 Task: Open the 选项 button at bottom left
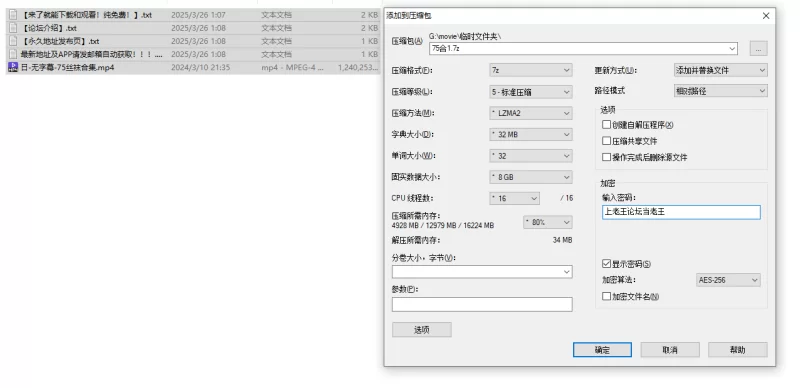[421, 330]
